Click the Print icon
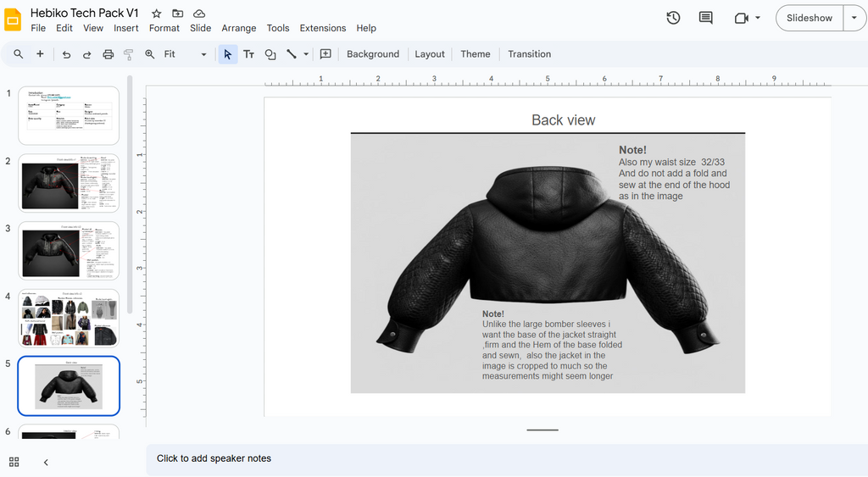The width and height of the screenshot is (868, 477). point(108,54)
